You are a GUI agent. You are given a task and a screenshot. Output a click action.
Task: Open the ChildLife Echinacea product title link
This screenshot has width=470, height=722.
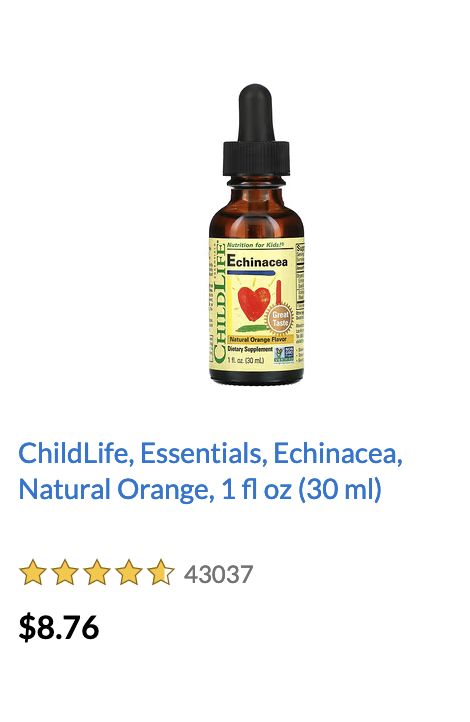pos(210,471)
